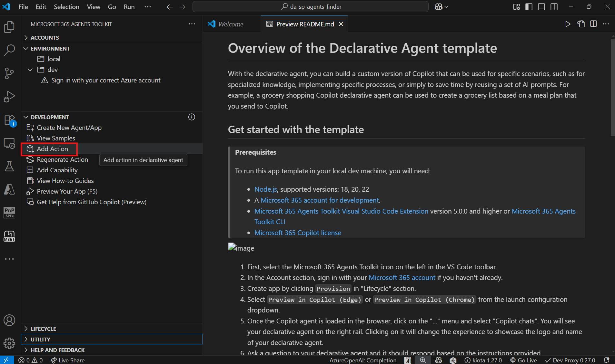
Task: Open the Accounts menu in activity bar
Action: [x=9, y=320]
